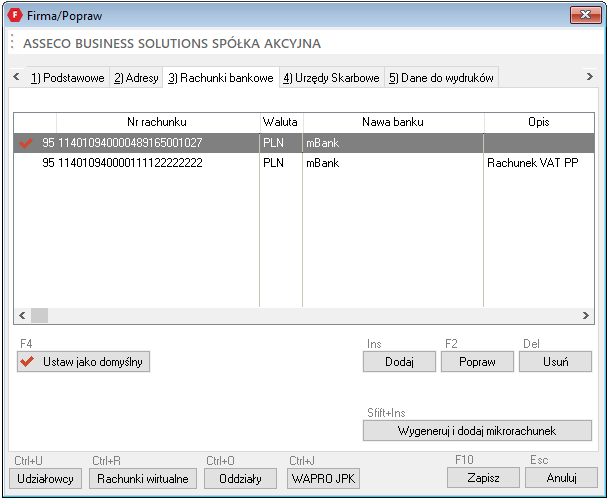Screen dimensions: 607x499
Task: Edit selected account with Popraw
Action: [x=477, y=362]
